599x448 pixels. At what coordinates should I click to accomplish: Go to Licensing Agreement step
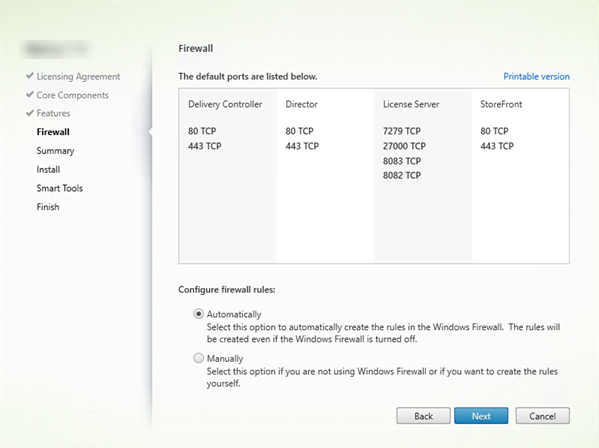point(78,76)
